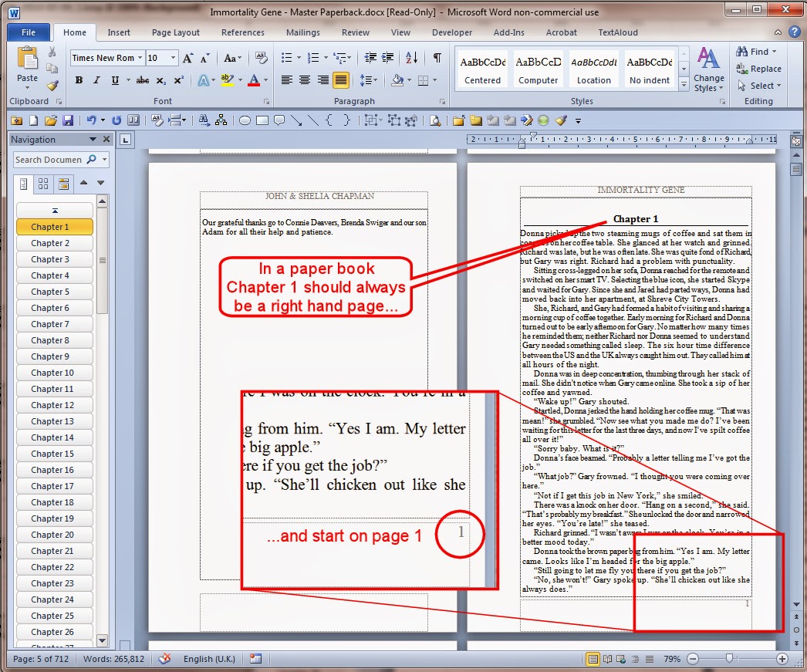The height and width of the screenshot is (672, 807).
Task: Click the Increase Indent icon
Action: (x=387, y=58)
